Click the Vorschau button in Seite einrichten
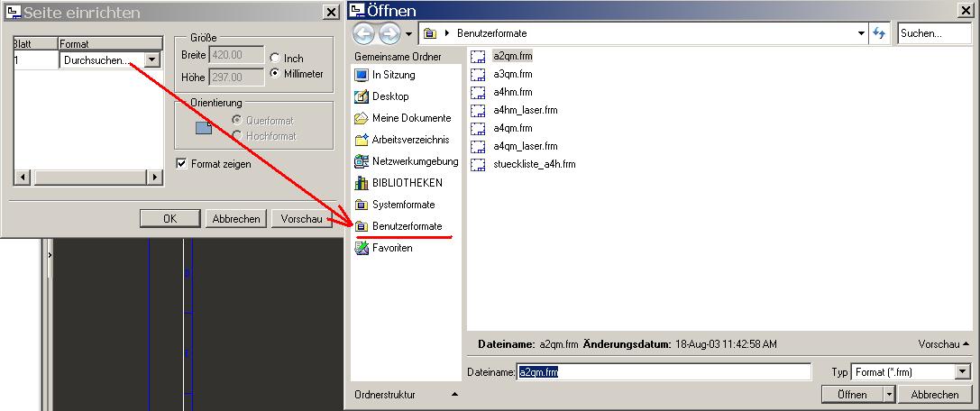This screenshot has width=980, height=411. click(301, 219)
